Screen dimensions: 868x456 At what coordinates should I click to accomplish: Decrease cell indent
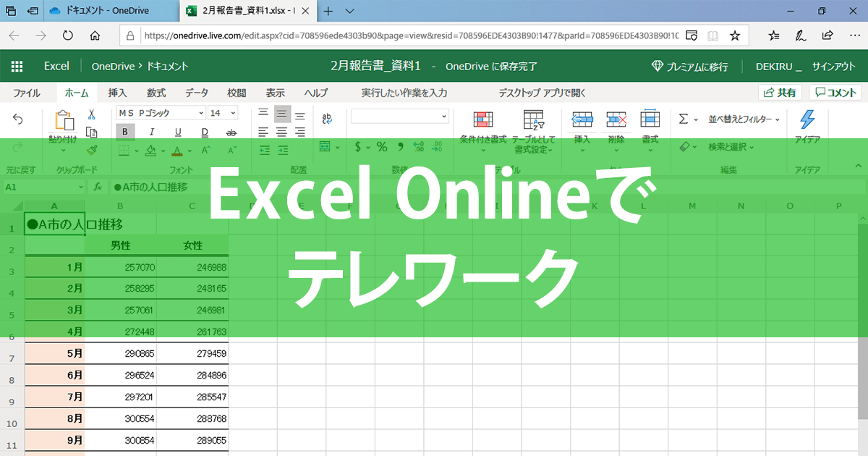(x=263, y=149)
